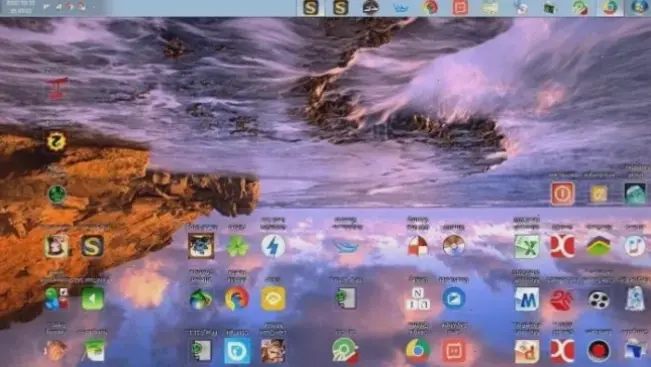Open the green-and-orange house-shaped desktop icon

[598, 246]
